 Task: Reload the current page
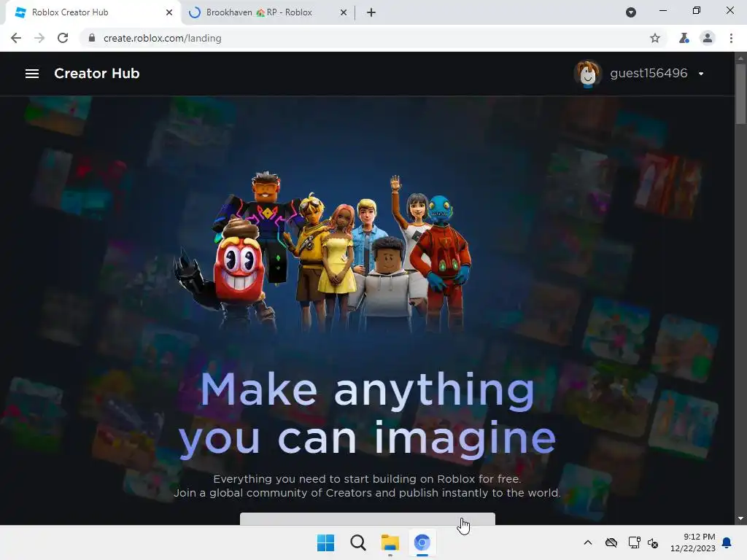63,38
